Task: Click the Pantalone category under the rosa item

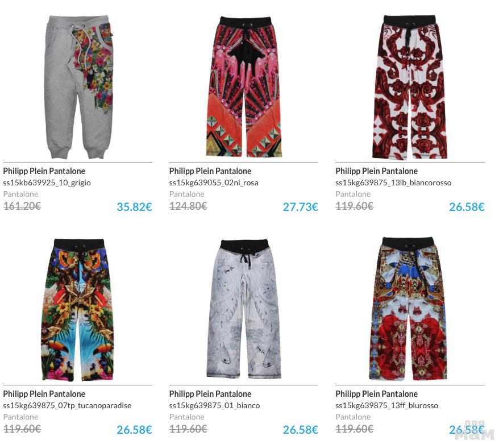Action: (x=186, y=194)
